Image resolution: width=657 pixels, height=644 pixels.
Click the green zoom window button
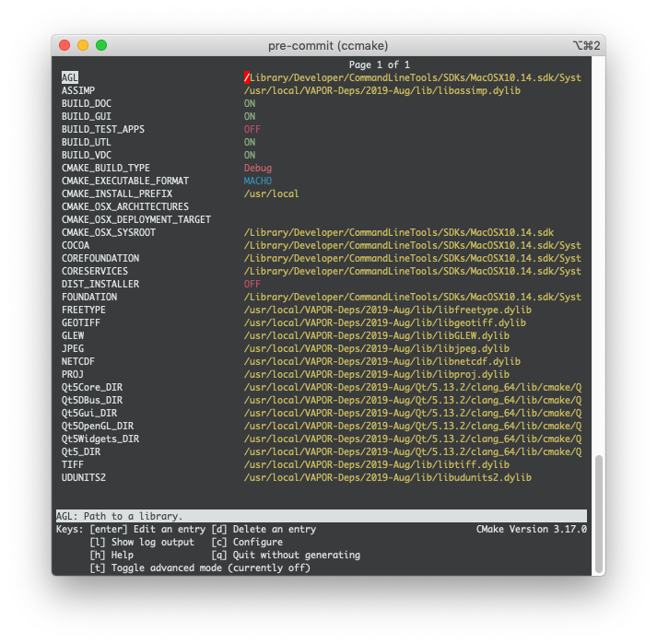coord(101,45)
